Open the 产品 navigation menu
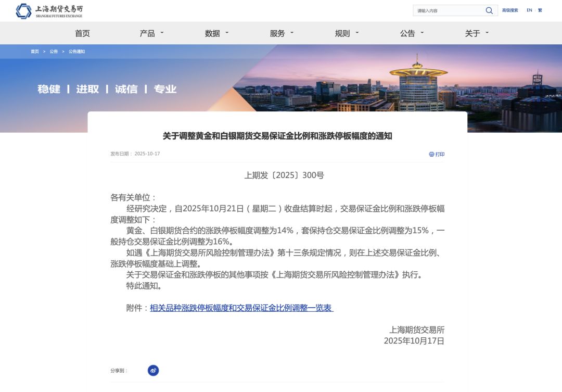Viewport: 562px width, 392px height. 147,33
